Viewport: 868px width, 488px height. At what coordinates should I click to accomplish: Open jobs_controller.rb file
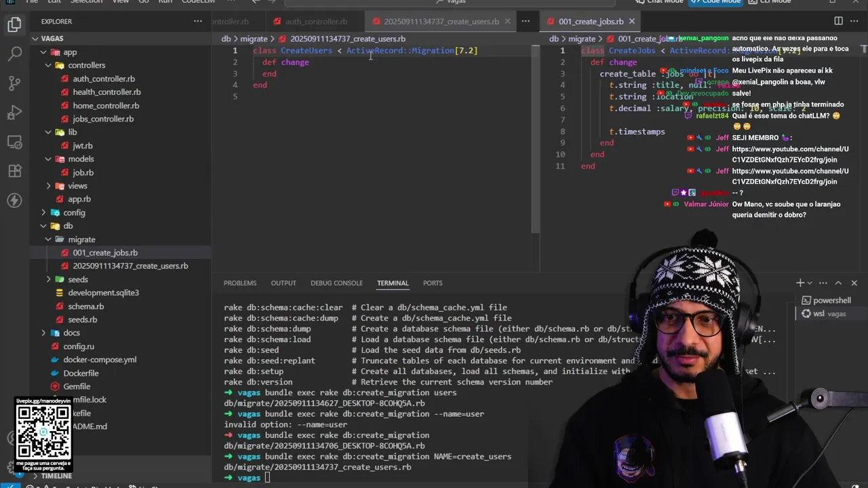coord(103,119)
